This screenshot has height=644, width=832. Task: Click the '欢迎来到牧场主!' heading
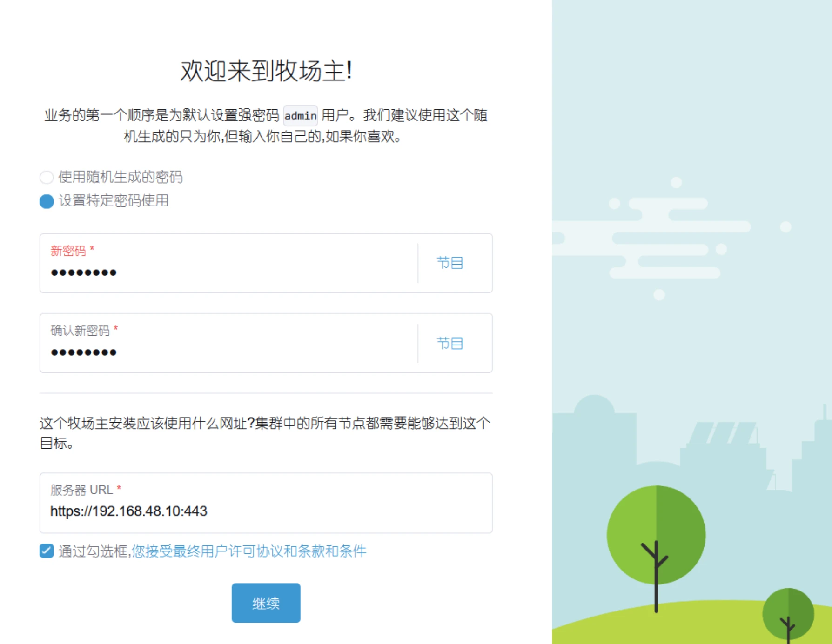click(266, 71)
